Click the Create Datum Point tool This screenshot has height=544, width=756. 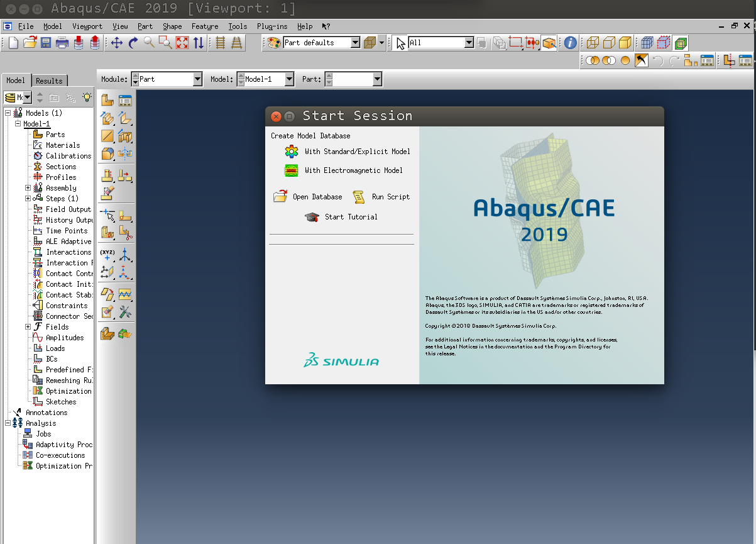point(107,255)
